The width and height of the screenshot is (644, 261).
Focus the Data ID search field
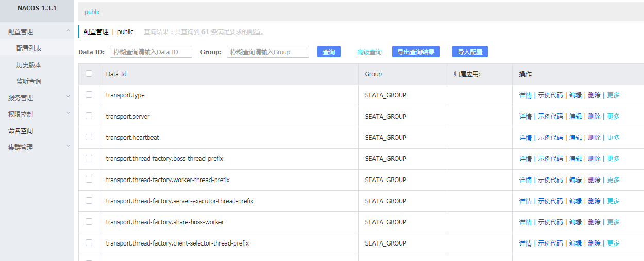click(x=151, y=52)
